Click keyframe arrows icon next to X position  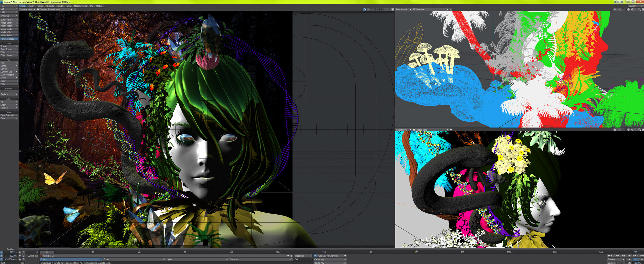tap(20, 252)
